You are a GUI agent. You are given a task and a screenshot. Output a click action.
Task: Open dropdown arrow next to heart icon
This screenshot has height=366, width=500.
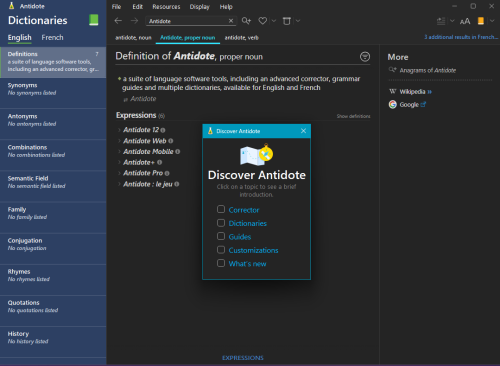tap(274, 21)
